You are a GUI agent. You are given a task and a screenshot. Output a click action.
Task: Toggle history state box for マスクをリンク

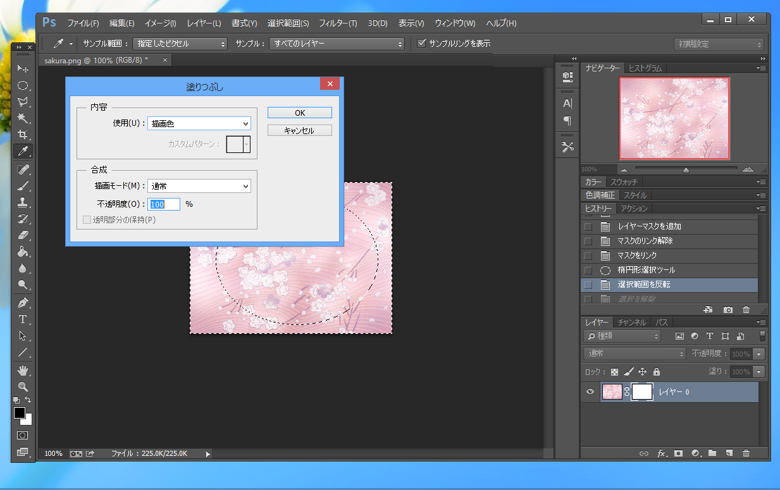point(588,256)
